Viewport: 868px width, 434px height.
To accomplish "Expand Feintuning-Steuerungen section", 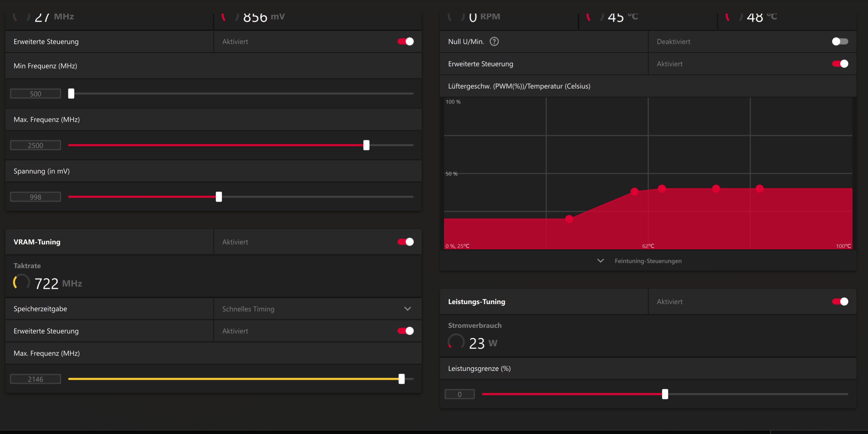I will (x=647, y=261).
